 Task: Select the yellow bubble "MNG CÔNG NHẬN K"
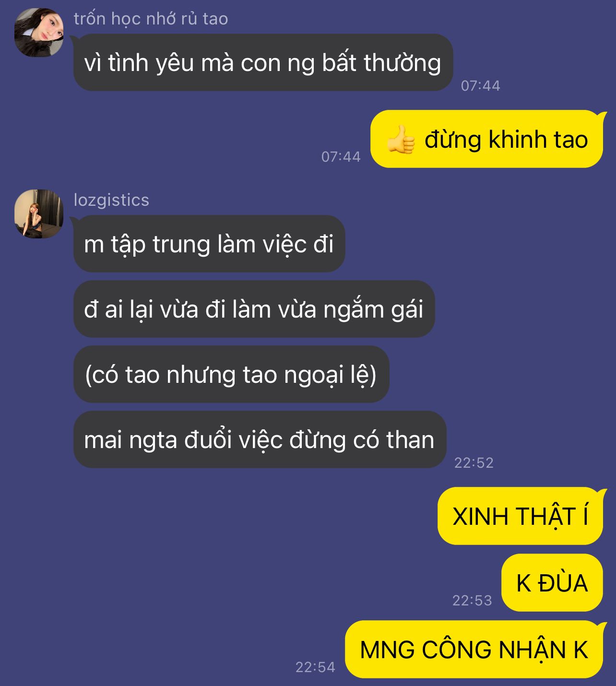(x=474, y=650)
